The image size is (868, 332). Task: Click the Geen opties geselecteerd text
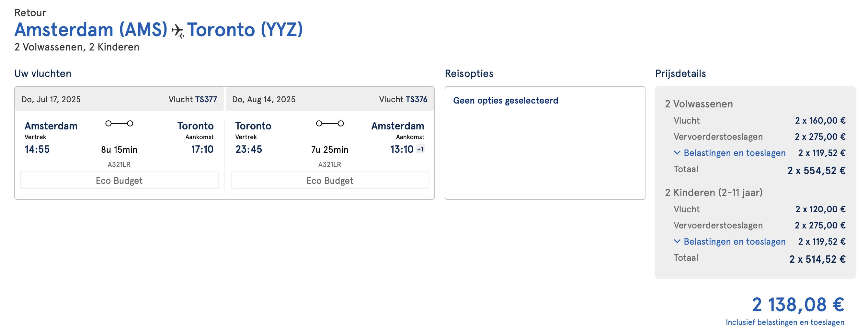pos(505,100)
